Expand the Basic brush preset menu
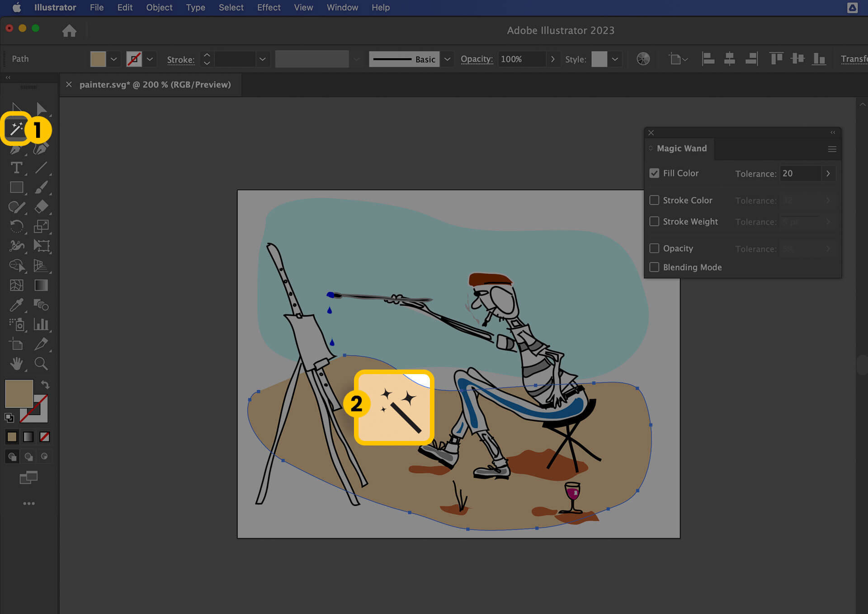This screenshot has width=868, height=614. [447, 59]
